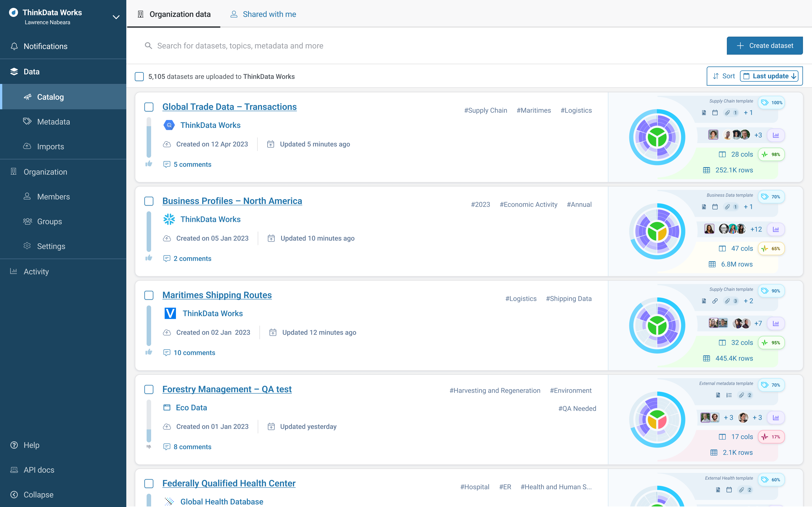Toggle the checkbox for Global Trade Data – Transactions

(149, 106)
